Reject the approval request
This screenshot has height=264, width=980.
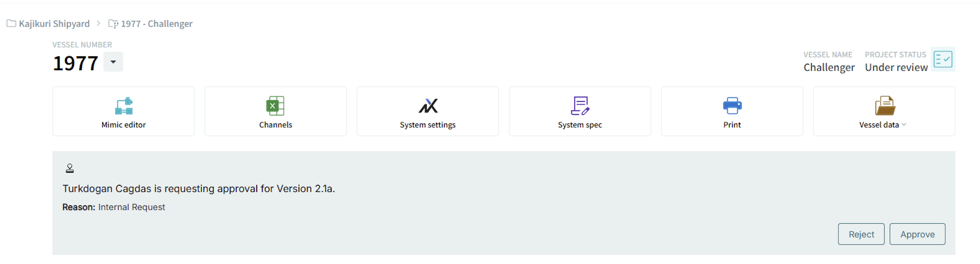tap(861, 234)
